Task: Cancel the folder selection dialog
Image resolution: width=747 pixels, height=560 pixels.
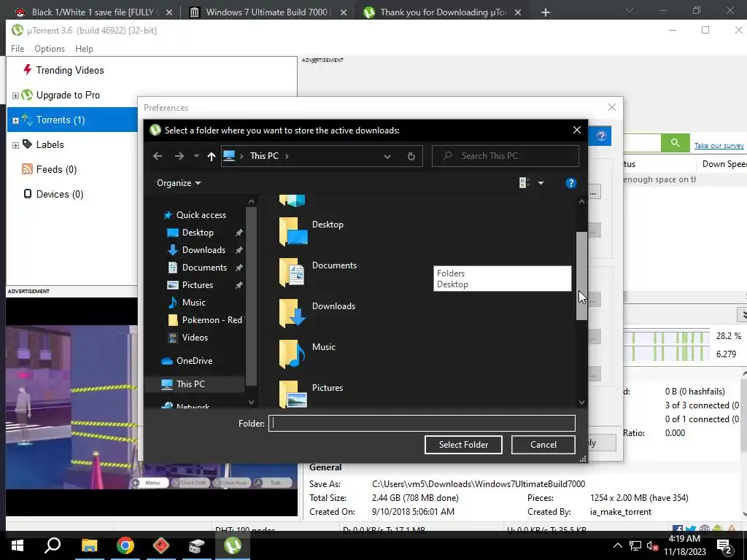Action: [x=543, y=445]
